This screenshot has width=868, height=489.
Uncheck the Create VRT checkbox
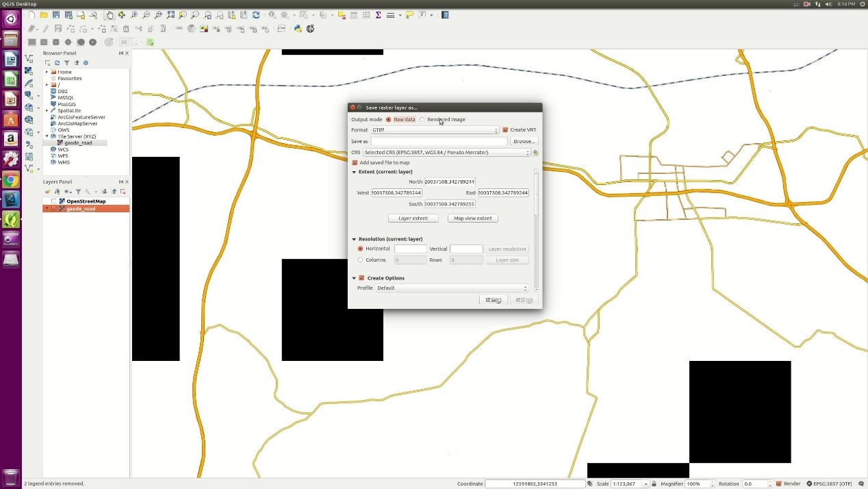(x=505, y=130)
